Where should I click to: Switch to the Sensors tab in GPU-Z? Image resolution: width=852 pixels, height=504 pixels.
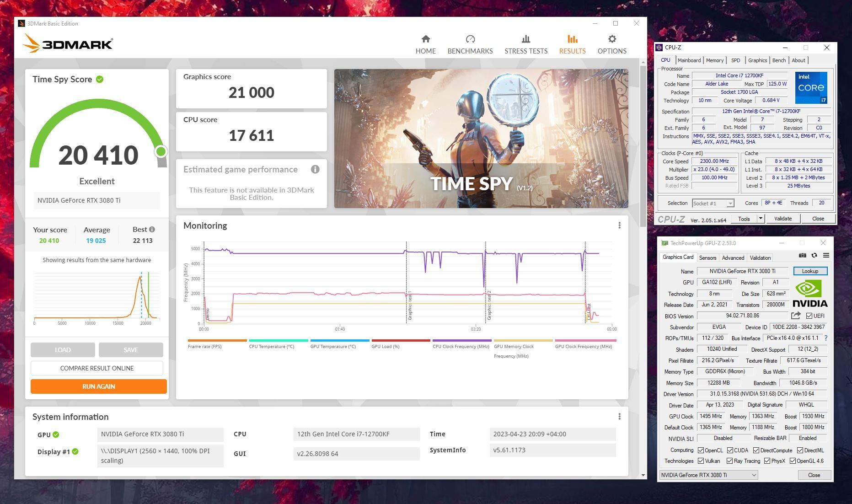[x=707, y=258]
